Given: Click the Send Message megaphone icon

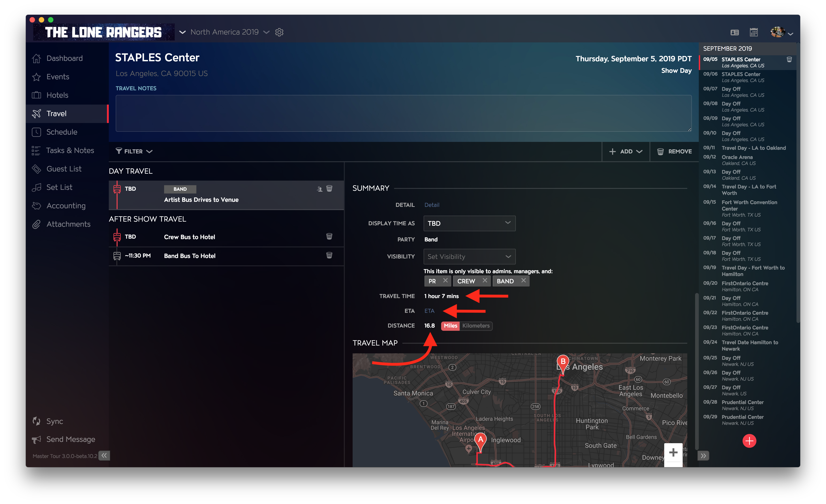Looking at the screenshot, I should tap(36, 439).
